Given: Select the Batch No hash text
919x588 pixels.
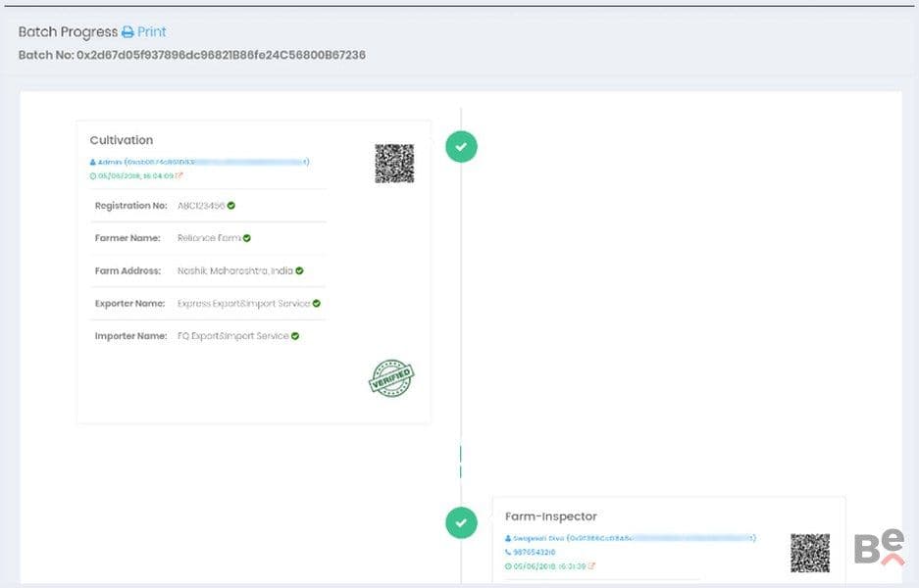Looking at the screenshot, I should point(221,55).
